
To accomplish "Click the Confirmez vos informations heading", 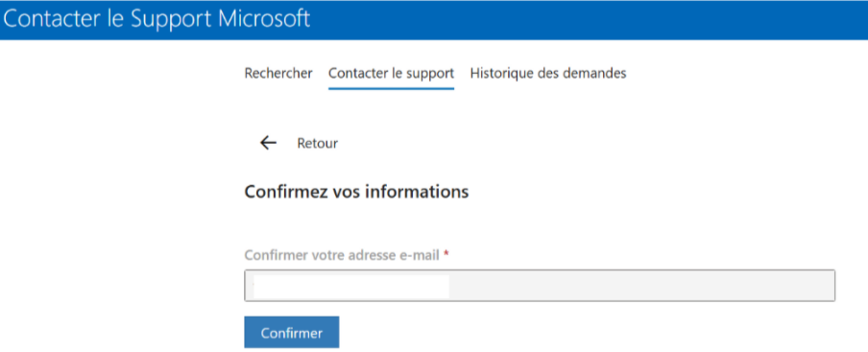I will (x=356, y=192).
